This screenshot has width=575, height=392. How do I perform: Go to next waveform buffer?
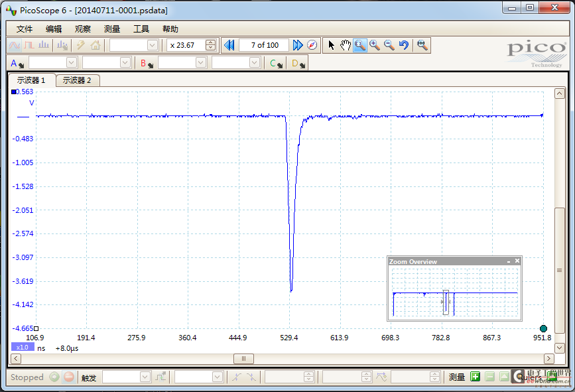pos(297,46)
